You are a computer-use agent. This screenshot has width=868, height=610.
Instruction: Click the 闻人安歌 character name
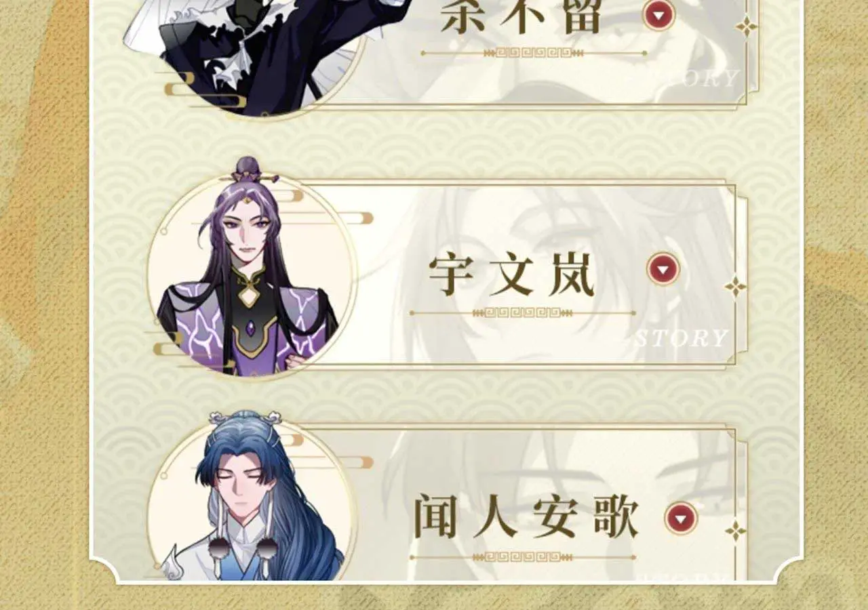click(x=526, y=518)
